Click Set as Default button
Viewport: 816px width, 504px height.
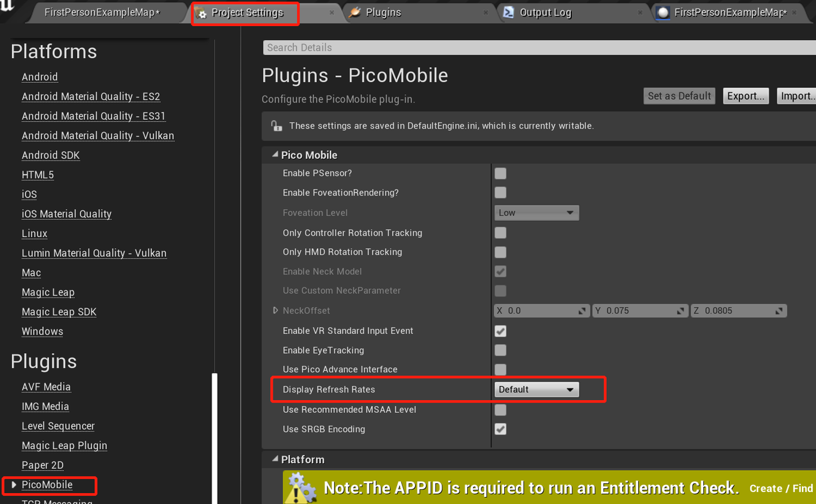[x=680, y=96]
